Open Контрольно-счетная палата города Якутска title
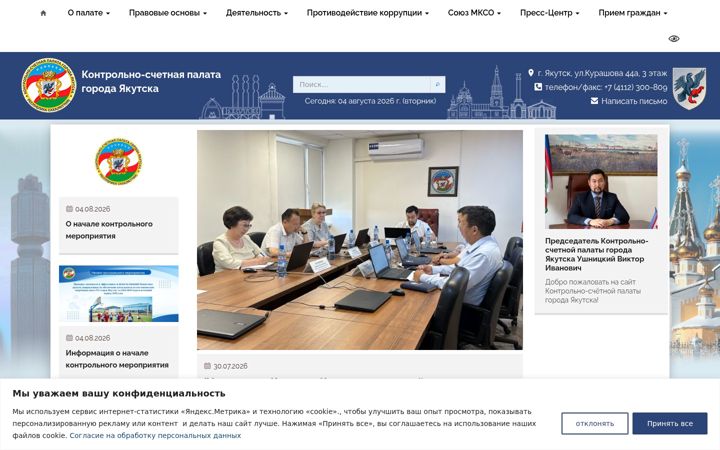Viewport: 720px width, 450px height. [x=151, y=81]
